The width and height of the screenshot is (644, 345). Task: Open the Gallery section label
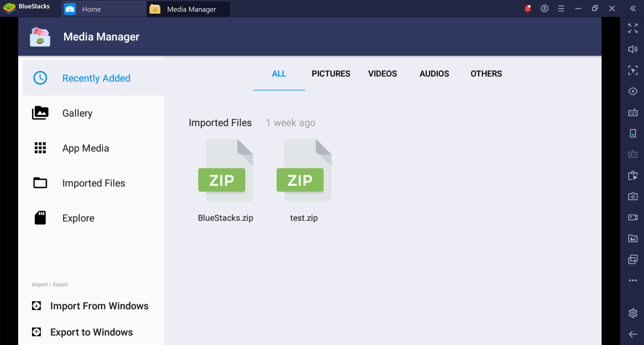click(77, 113)
